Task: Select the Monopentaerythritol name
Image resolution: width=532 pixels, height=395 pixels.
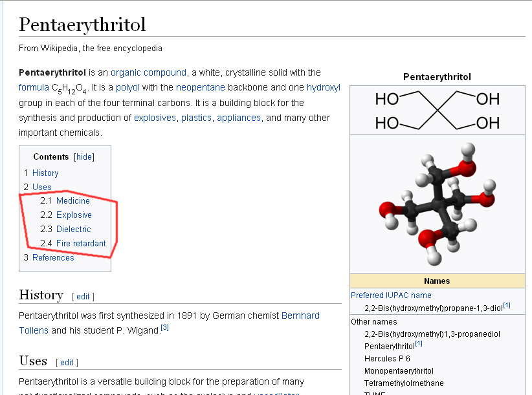Action: pyautogui.click(x=399, y=371)
